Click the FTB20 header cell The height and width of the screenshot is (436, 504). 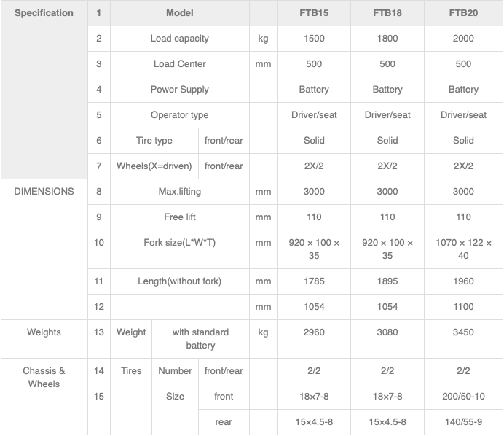point(463,13)
